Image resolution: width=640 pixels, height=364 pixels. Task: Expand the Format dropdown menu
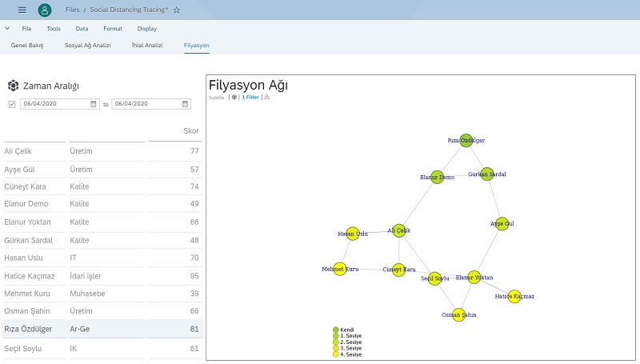pyautogui.click(x=113, y=28)
